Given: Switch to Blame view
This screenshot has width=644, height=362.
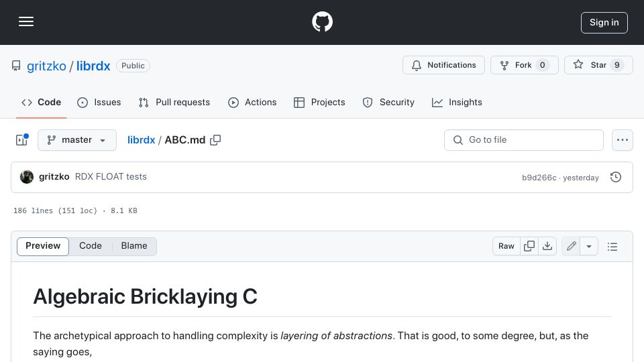Looking at the screenshot, I should (x=134, y=246).
